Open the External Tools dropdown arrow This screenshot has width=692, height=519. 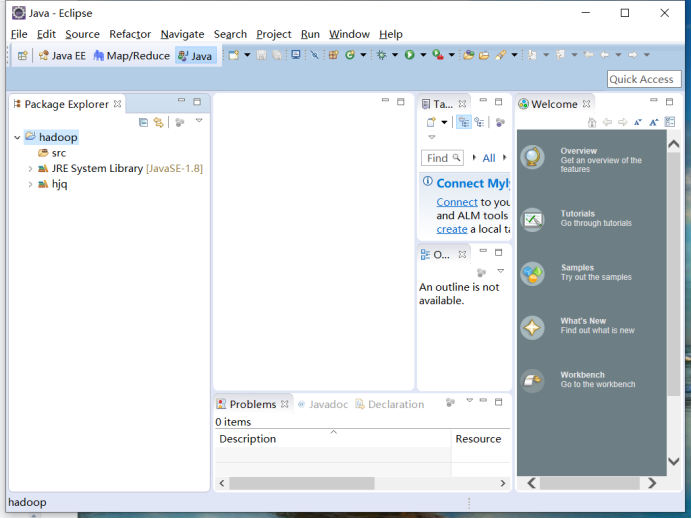[x=451, y=55]
